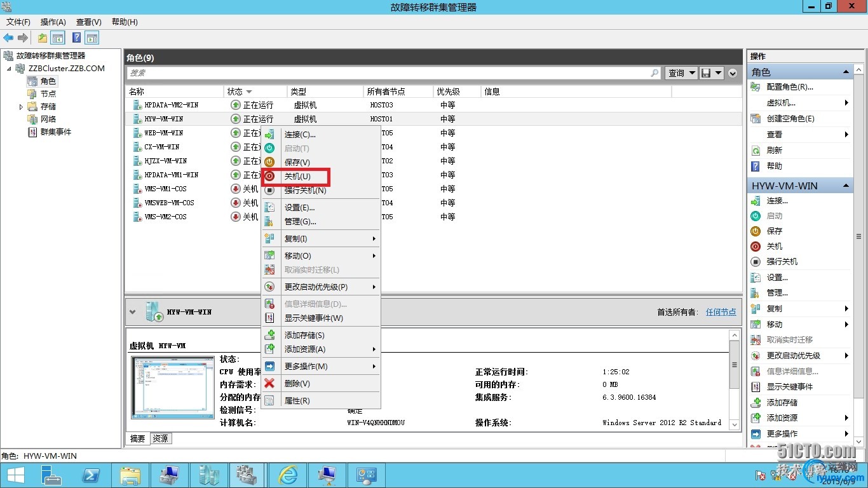Expand the 存储 tree node
This screenshot has width=868, height=488.
coord(22,107)
